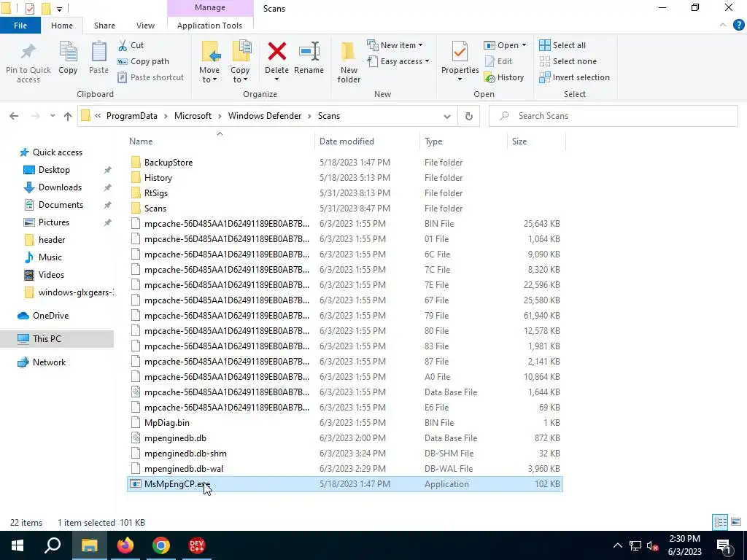
Task: Click Invert selection
Action: pyautogui.click(x=575, y=77)
